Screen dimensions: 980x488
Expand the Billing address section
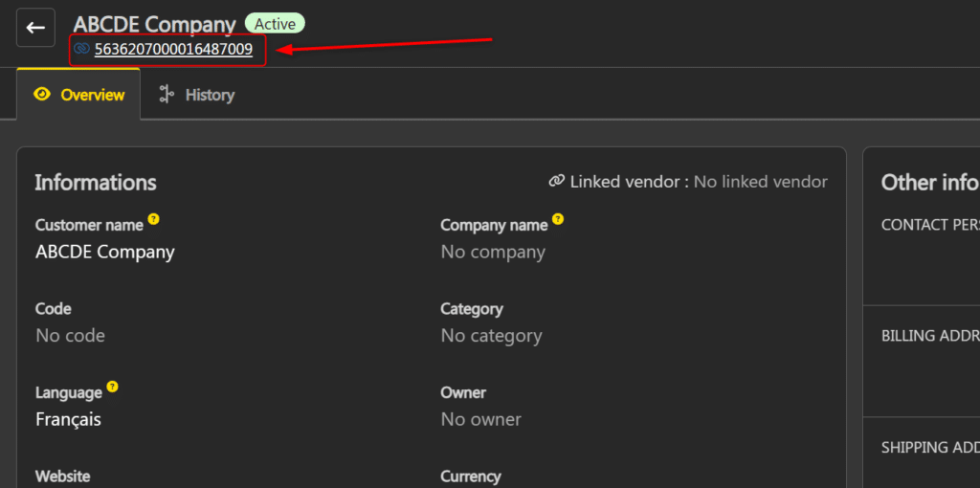coord(929,336)
